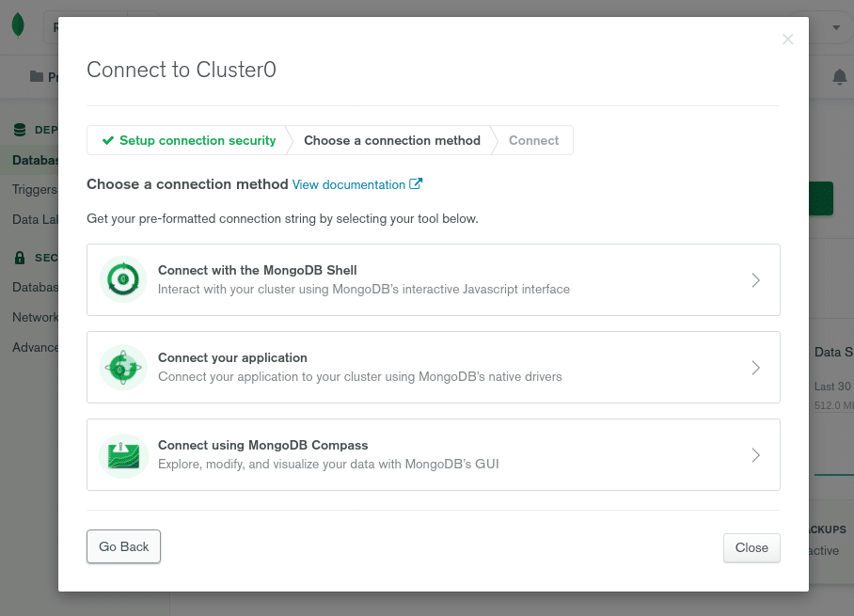Select the Connect step in the wizard
Screen dimensions: 854x616
[x=533, y=140]
